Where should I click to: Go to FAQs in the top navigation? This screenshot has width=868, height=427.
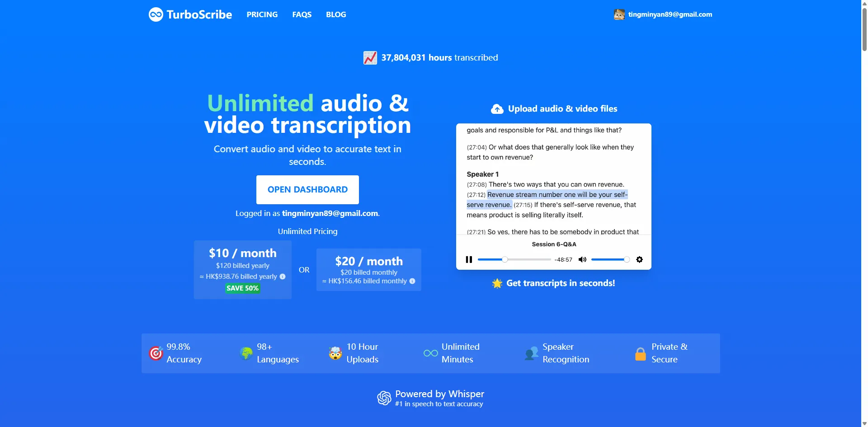click(x=302, y=14)
